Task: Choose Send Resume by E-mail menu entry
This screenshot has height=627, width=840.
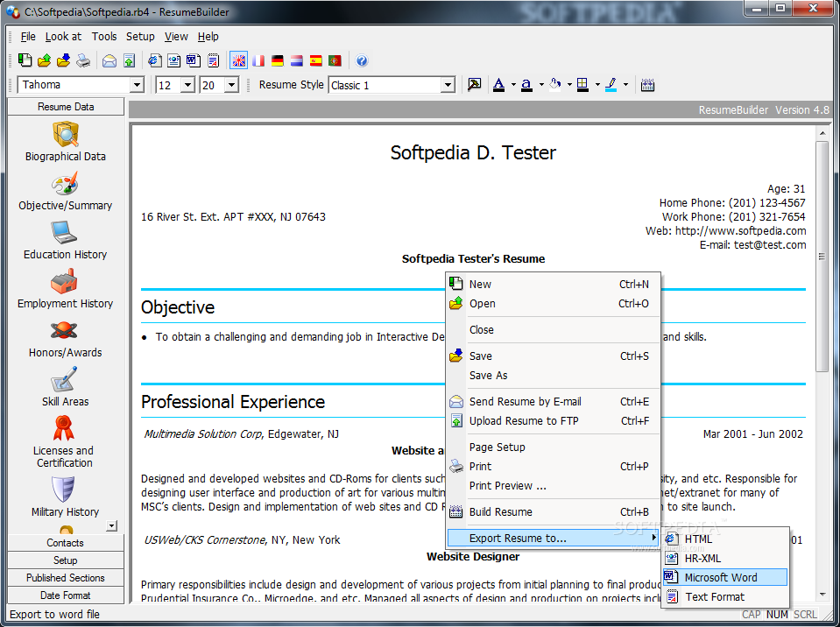Action: [554, 402]
